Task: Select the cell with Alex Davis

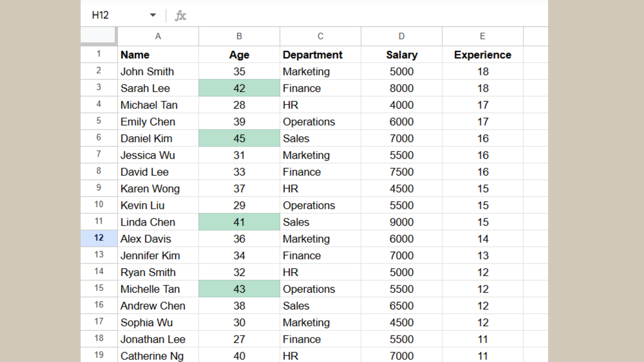Action: (x=158, y=239)
